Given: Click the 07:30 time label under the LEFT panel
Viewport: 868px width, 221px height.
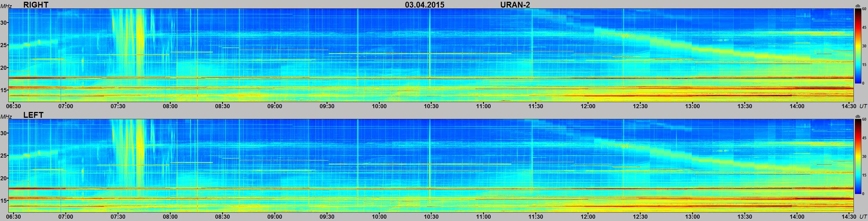Looking at the screenshot, I should (x=118, y=216).
